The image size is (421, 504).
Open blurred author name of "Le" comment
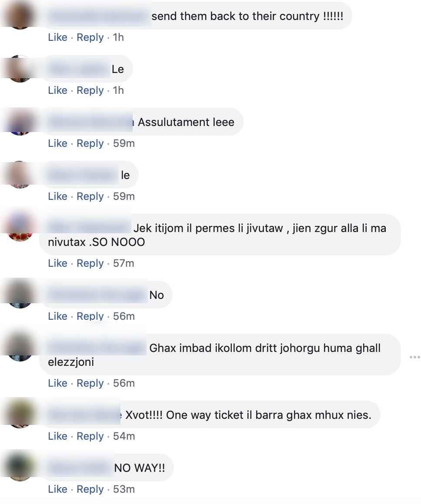[79, 69]
